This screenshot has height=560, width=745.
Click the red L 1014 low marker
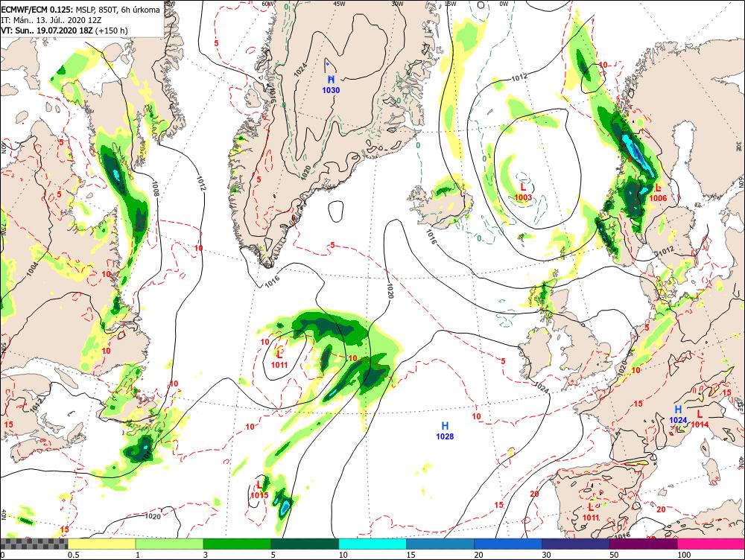tap(700, 419)
